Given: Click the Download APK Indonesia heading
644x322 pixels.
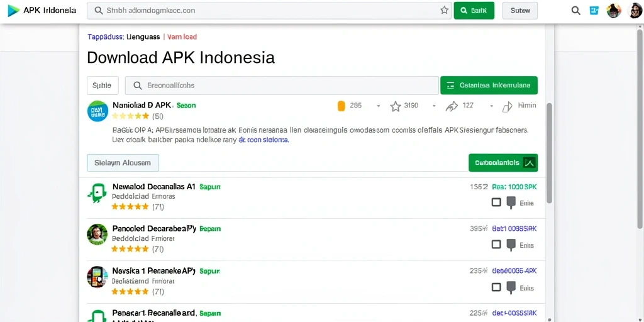Looking at the screenshot, I should click(x=180, y=57).
